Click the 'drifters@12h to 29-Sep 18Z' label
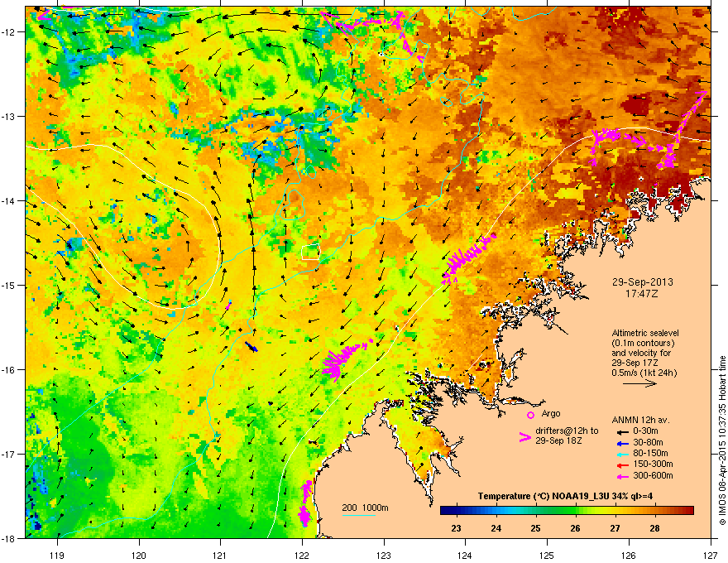The width and height of the screenshot is (728, 563). click(x=567, y=435)
